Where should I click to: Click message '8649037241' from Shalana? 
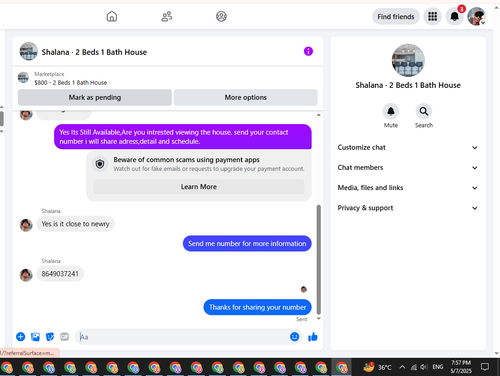[x=60, y=274]
